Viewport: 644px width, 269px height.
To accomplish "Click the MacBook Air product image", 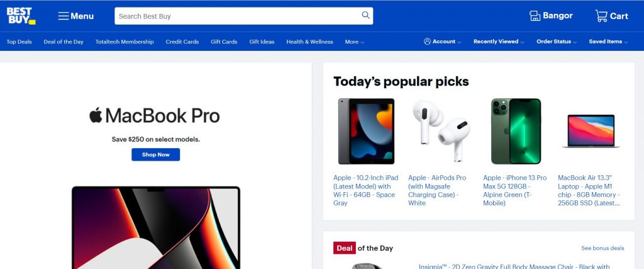I will coord(591,131).
